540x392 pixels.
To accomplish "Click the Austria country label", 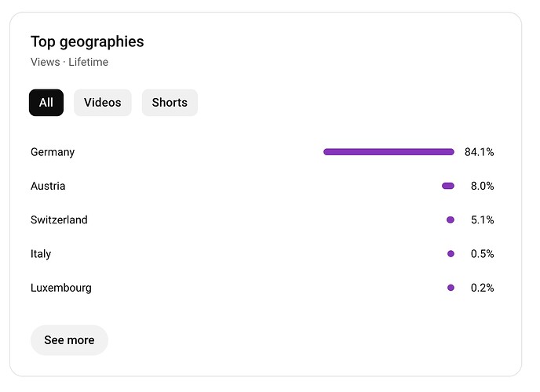I will [x=48, y=186].
